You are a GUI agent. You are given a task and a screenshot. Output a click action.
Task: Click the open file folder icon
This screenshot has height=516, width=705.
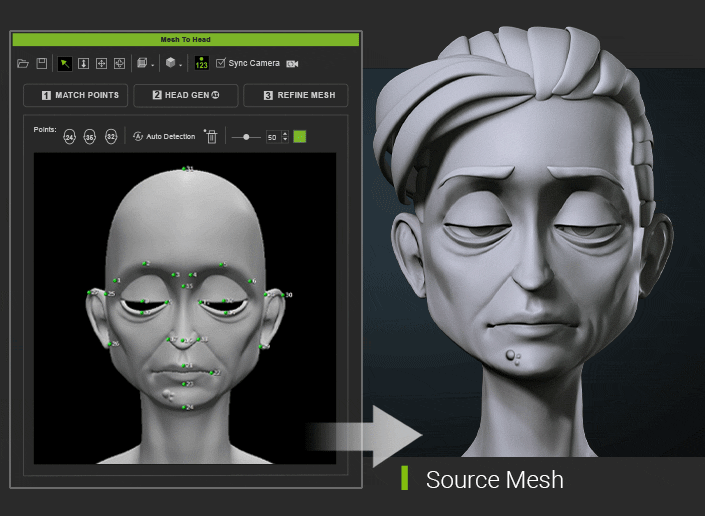(x=23, y=63)
